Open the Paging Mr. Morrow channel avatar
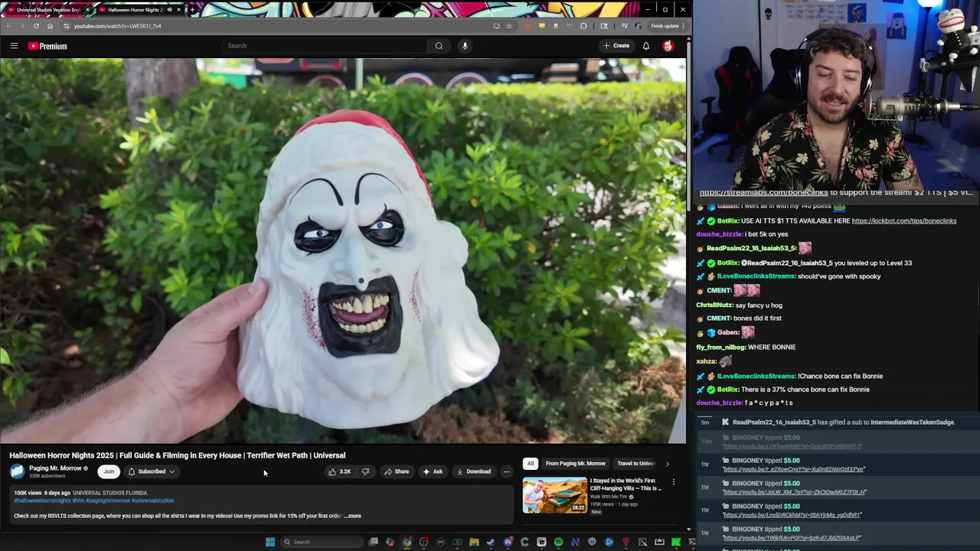The width and height of the screenshot is (980, 551). [17, 471]
